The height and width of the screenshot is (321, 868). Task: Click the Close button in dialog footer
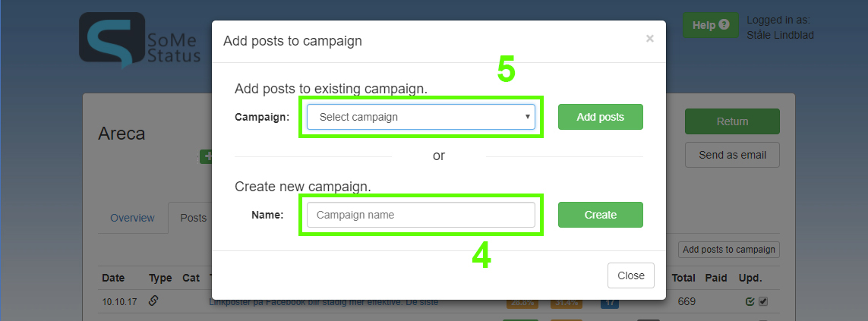tap(631, 275)
